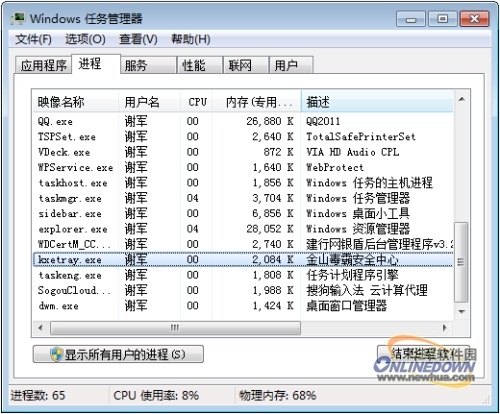Switch to the 应用程序 tab

tap(43, 65)
